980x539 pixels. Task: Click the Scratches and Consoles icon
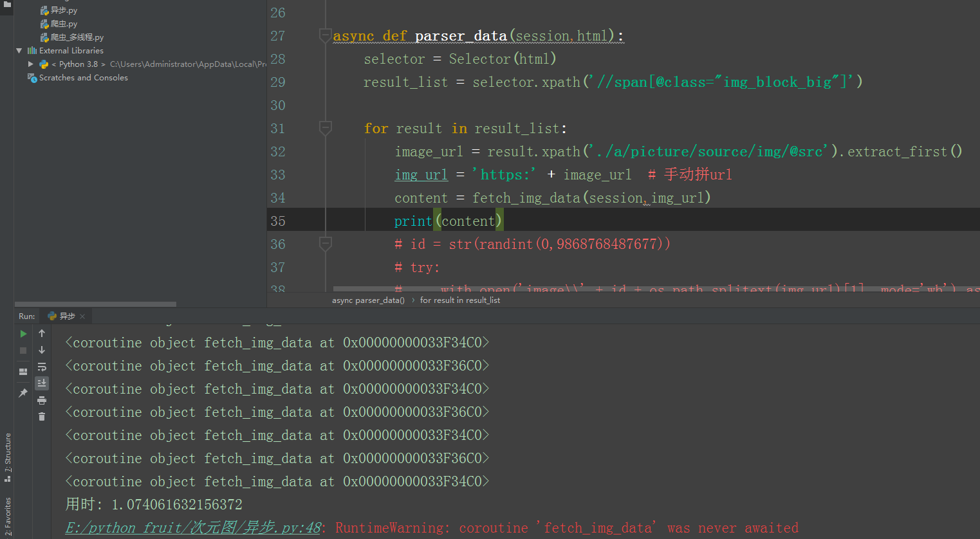(32, 78)
